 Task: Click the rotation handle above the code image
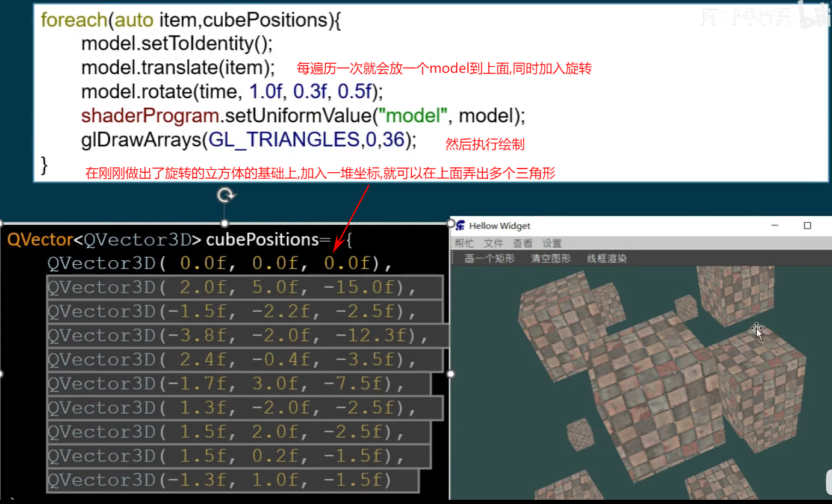pos(226,195)
